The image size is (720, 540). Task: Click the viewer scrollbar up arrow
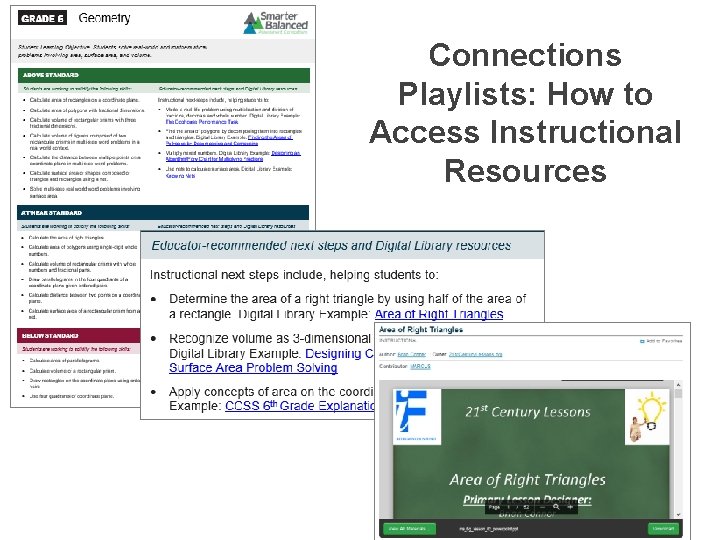pyautogui.click(x=678, y=385)
